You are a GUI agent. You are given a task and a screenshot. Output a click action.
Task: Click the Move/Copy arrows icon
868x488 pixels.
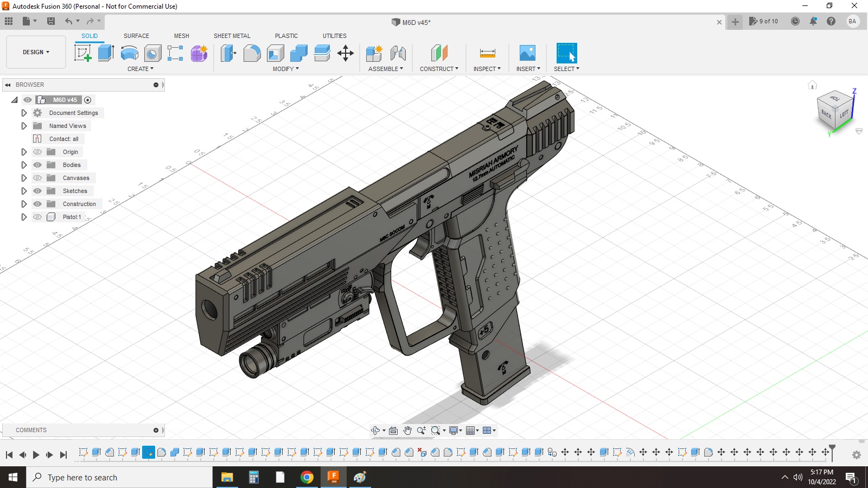345,53
